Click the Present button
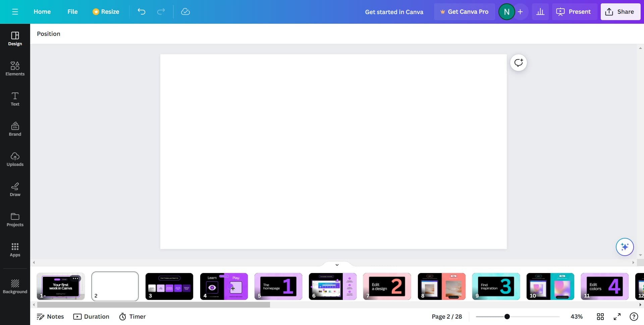Viewport: 644px width, 325px height. pos(574,11)
